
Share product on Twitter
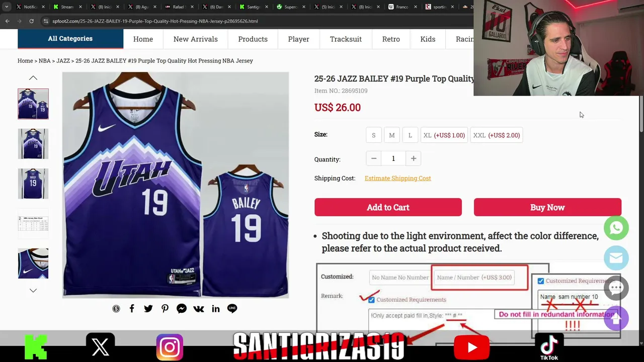coord(148,309)
